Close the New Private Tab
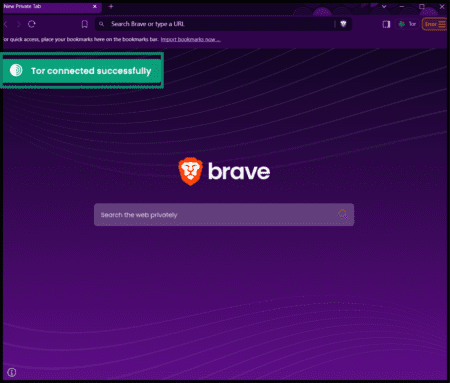This screenshot has width=450, height=383. 95,6
